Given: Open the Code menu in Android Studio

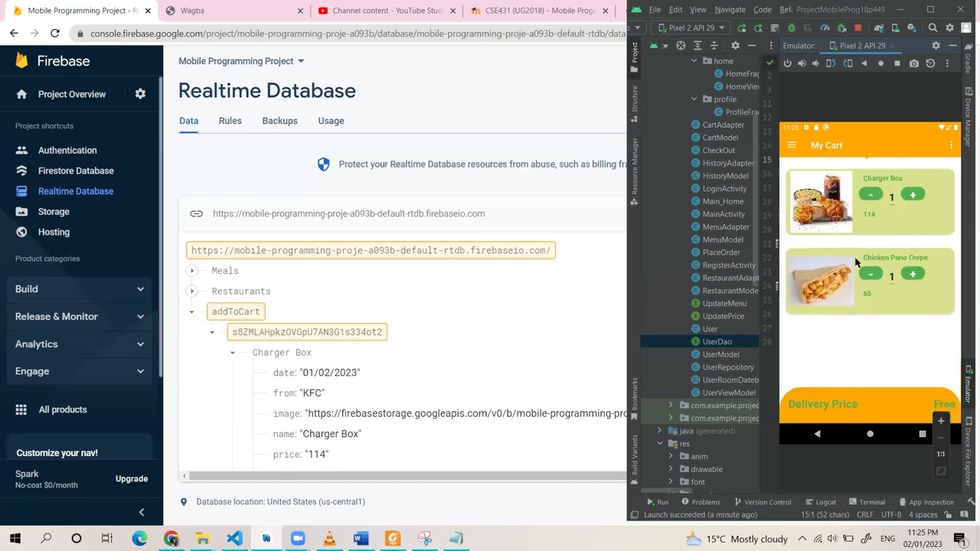Looking at the screenshot, I should [x=763, y=9].
